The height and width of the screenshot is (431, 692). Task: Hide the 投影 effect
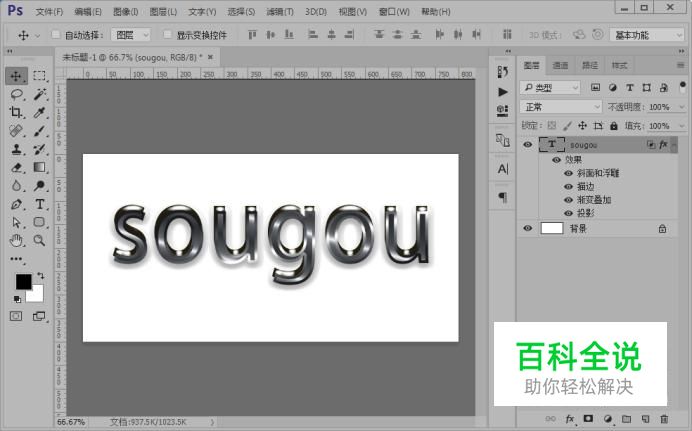click(x=568, y=213)
